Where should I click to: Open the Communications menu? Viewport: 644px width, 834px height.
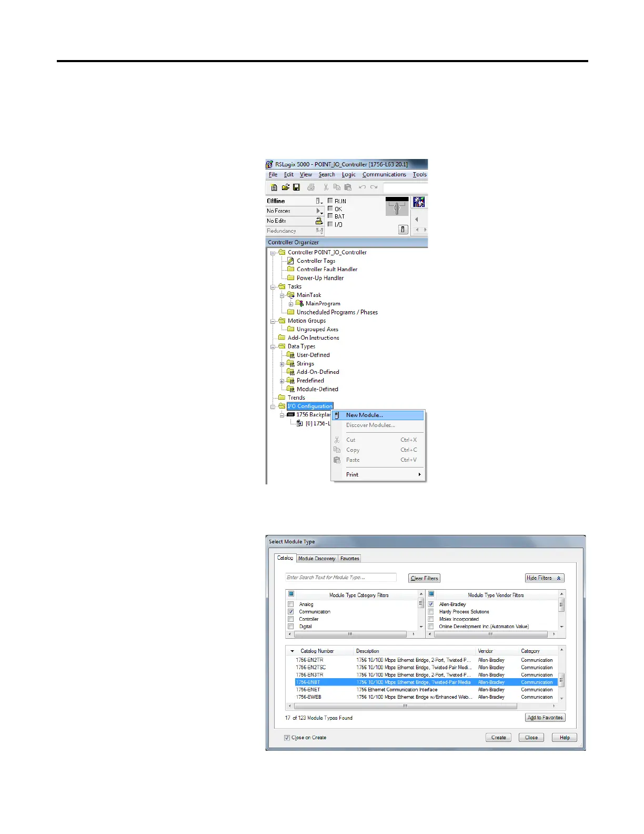tap(384, 174)
